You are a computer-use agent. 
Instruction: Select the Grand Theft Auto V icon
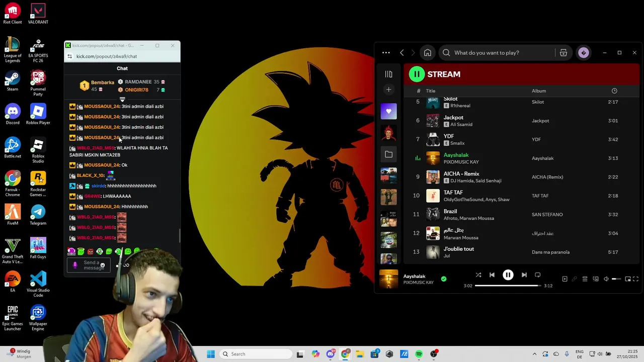click(13, 250)
